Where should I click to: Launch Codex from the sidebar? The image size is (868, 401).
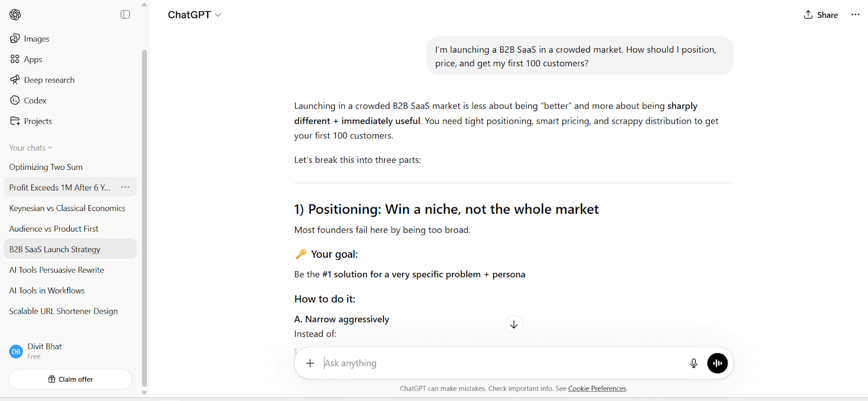pyautogui.click(x=34, y=100)
